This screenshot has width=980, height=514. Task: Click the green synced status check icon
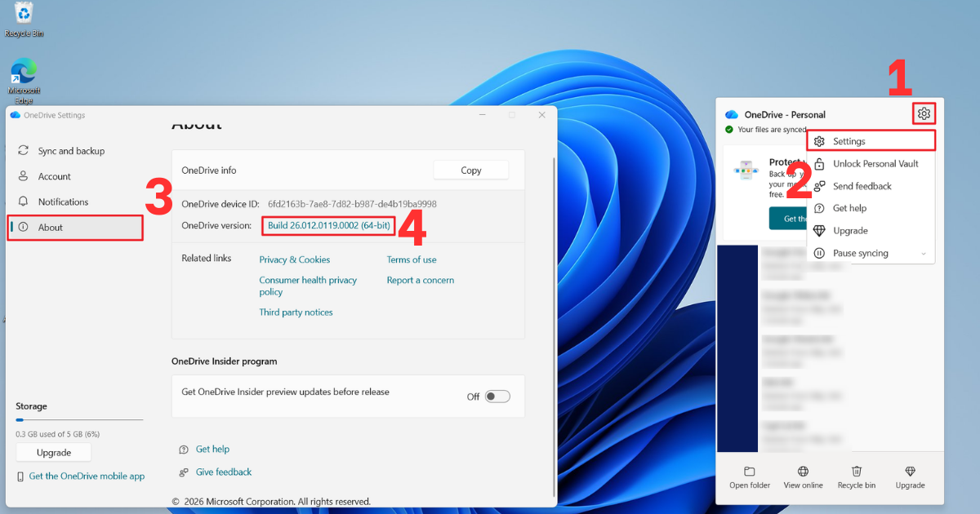(x=729, y=130)
